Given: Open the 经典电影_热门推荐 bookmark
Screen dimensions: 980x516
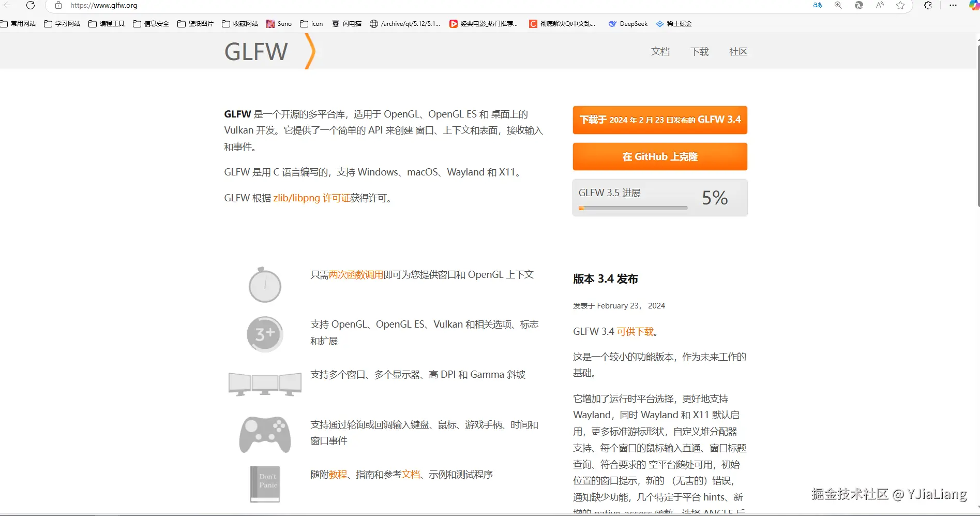Looking at the screenshot, I should click(484, 24).
